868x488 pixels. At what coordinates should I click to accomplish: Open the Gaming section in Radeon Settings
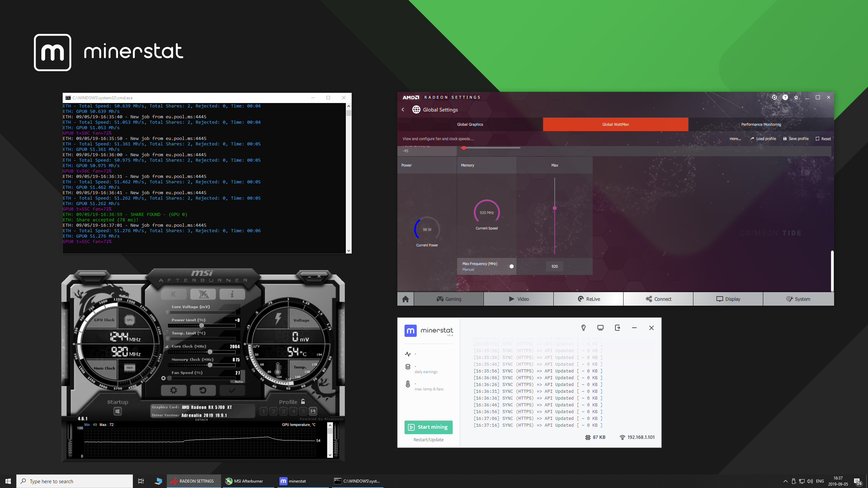(x=449, y=299)
